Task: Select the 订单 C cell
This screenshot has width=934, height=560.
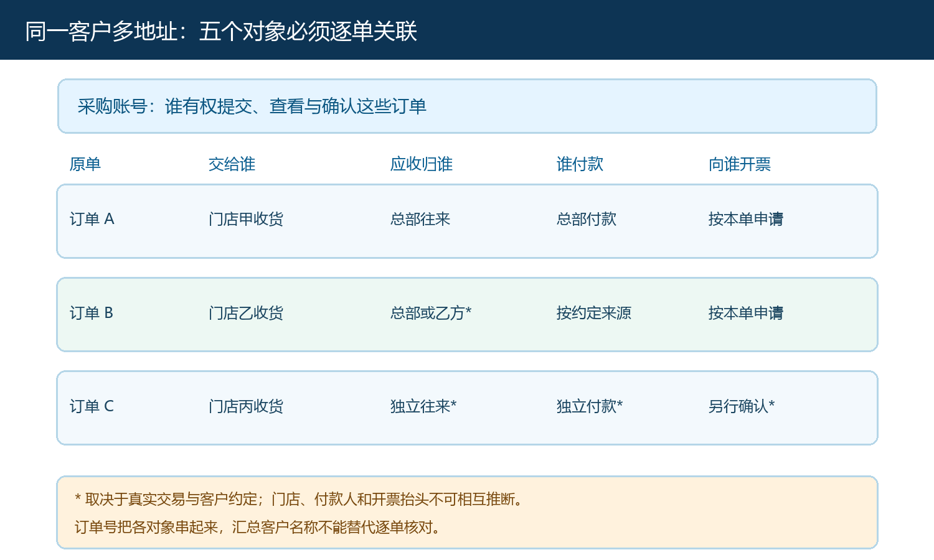Action: tap(92, 406)
